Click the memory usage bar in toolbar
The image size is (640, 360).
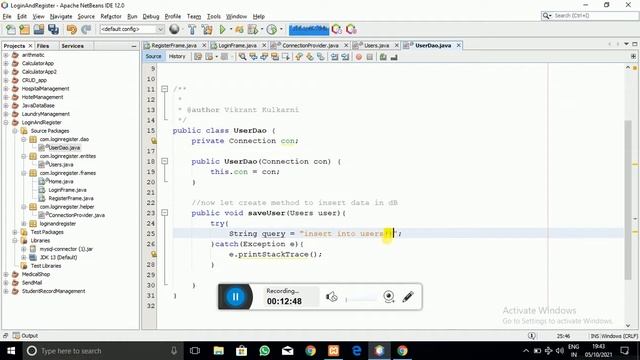point(309,29)
